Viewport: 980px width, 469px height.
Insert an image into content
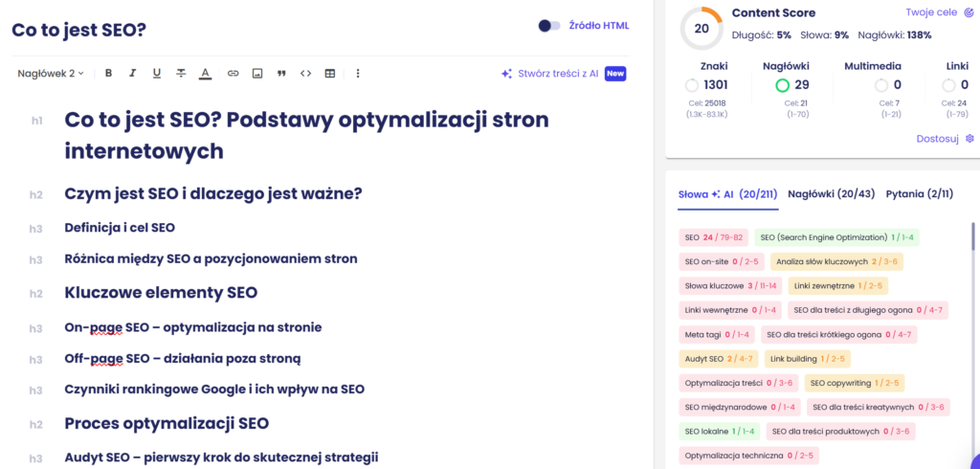coord(256,73)
